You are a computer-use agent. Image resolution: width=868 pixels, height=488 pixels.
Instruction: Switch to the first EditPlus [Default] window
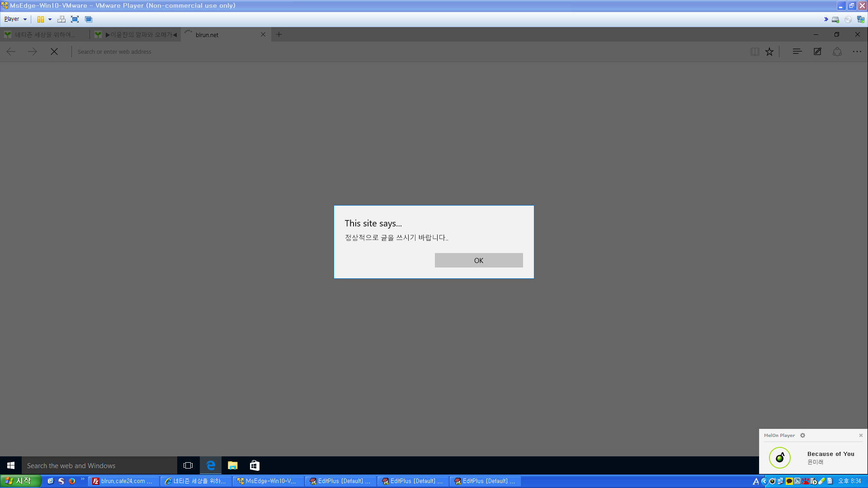(x=341, y=481)
